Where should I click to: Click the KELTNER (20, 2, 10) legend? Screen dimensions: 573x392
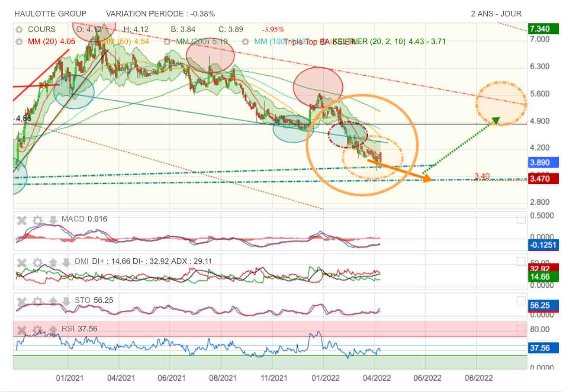pos(389,42)
